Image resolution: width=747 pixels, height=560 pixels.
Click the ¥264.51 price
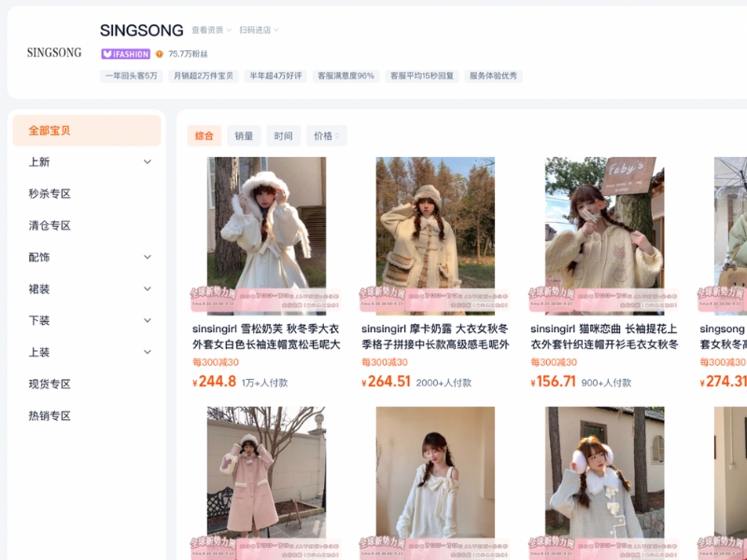pyautogui.click(x=386, y=382)
